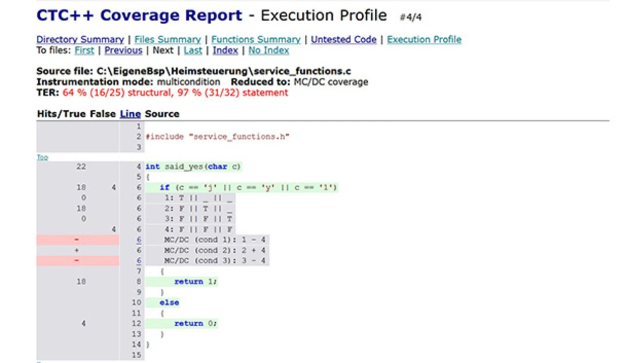This screenshot has width=644, height=363.
Task: Navigate to the Previous file
Action: click(123, 50)
